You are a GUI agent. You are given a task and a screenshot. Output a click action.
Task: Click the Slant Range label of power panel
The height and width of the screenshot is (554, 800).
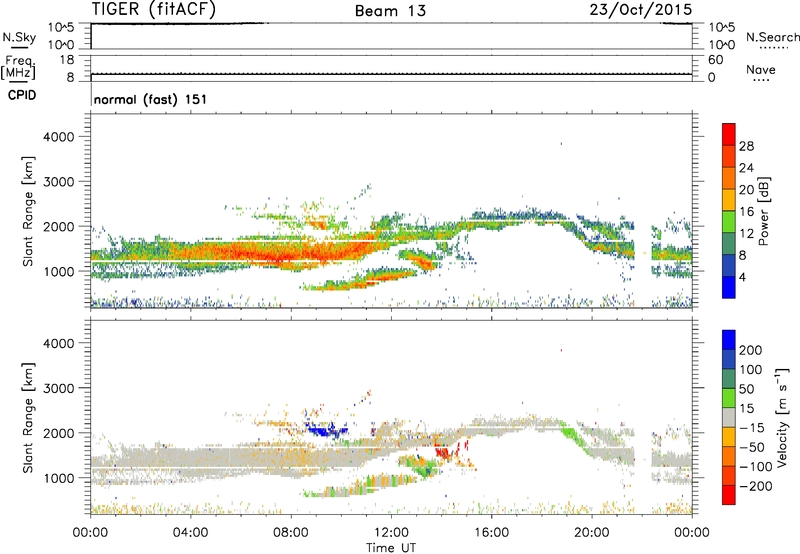(x=28, y=211)
